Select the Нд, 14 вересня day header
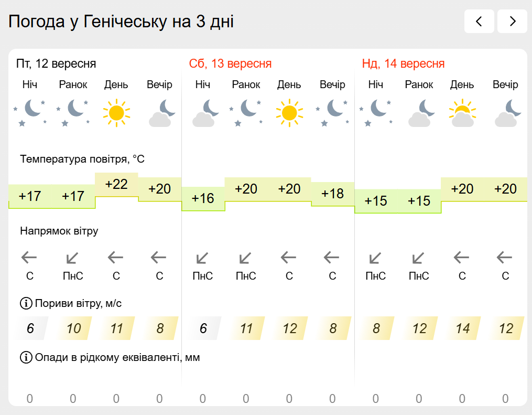The height and width of the screenshot is (415, 532). coord(403,63)
